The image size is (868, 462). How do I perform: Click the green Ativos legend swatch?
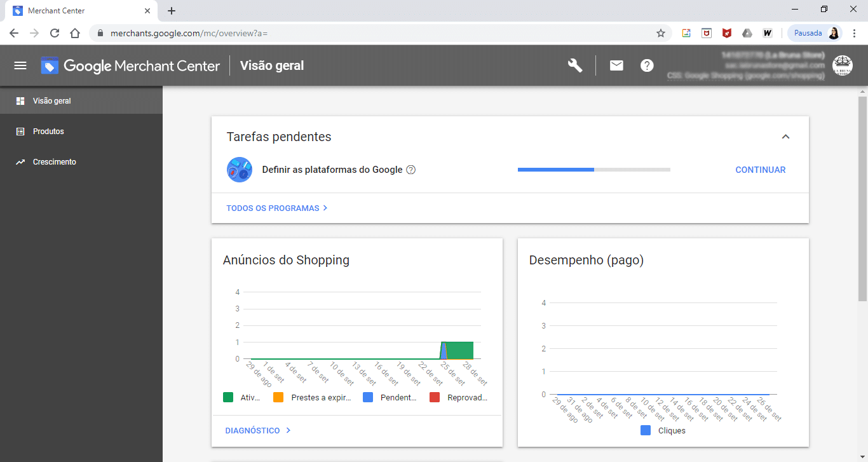(x=228, y=398)
